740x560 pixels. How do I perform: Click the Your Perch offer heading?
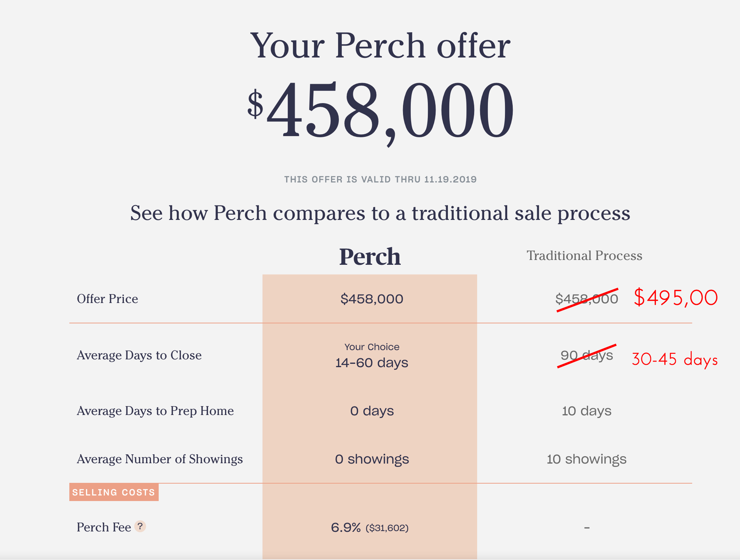(x=380, y=46)
